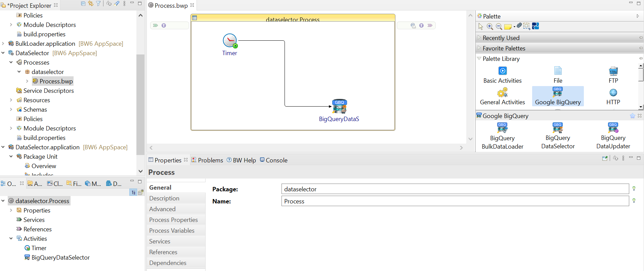Expand the Favorite Palettes section
Screen dimensions: 644x271
pyautogui.click(x=479, y=48)
